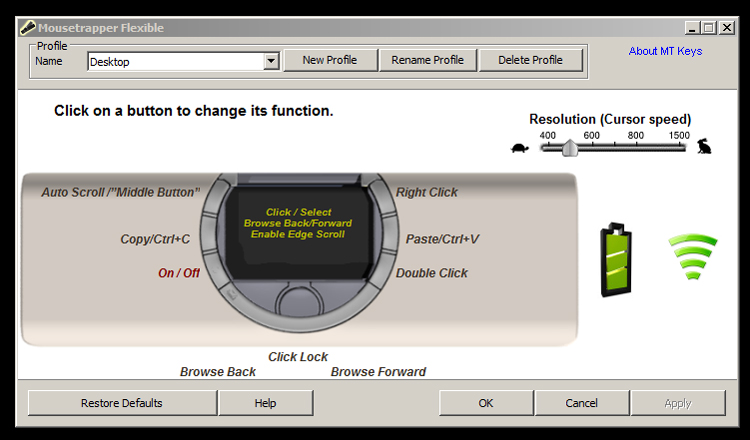Select the Paste/Ctrl+V button label
Image resolution: width=750 pixels, height=440 pixels.
coord(442,239)
